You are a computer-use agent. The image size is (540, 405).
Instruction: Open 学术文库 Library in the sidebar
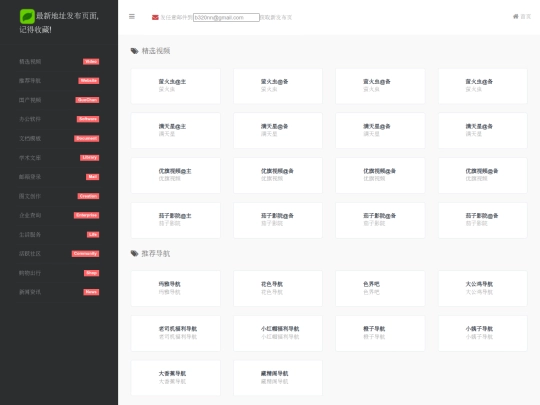(x=59, y=158)
